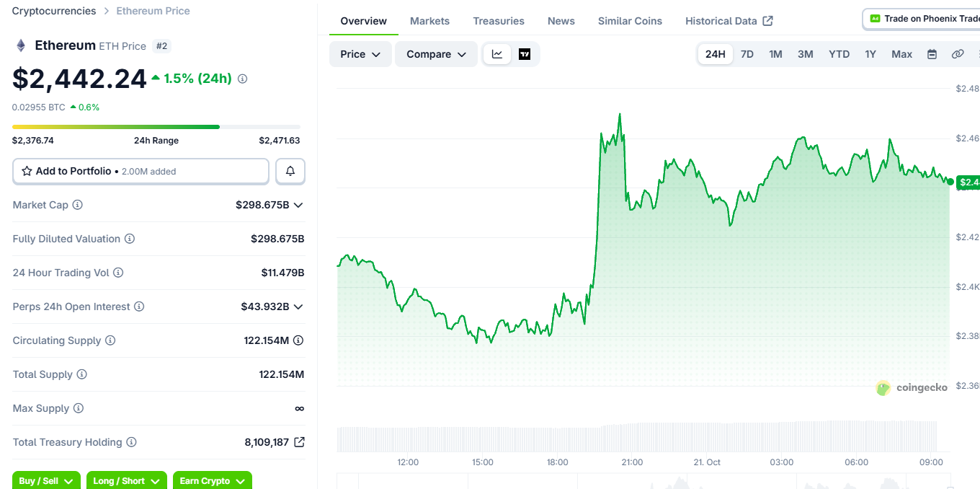The width and height of the screenshot is (980, 489).
Task: Open the Buy / Sell dropdown
Action: point(47,480)
